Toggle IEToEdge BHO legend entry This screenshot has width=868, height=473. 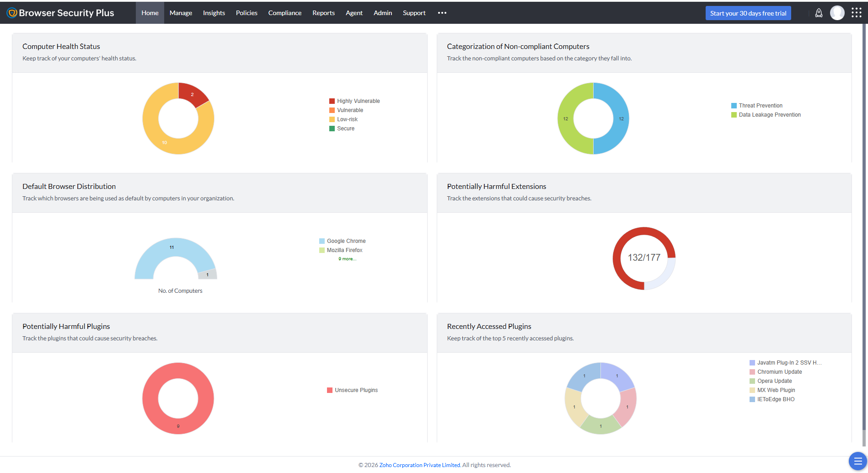(x=772, y=399)
